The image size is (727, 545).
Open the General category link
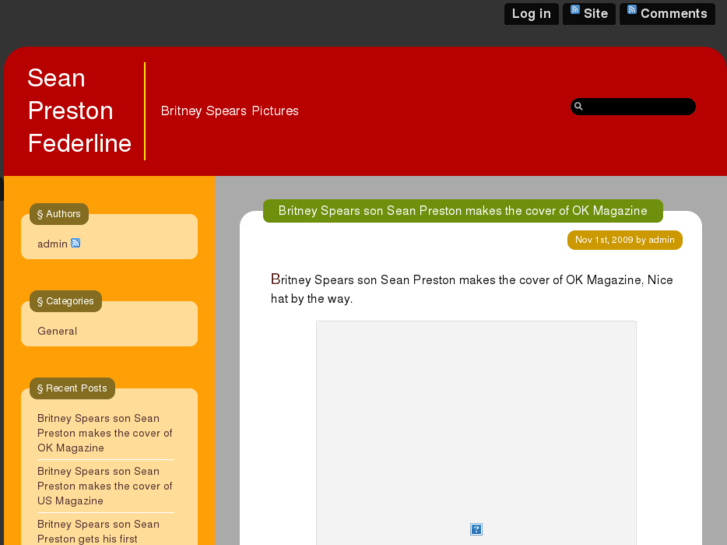tap(57, 331)
